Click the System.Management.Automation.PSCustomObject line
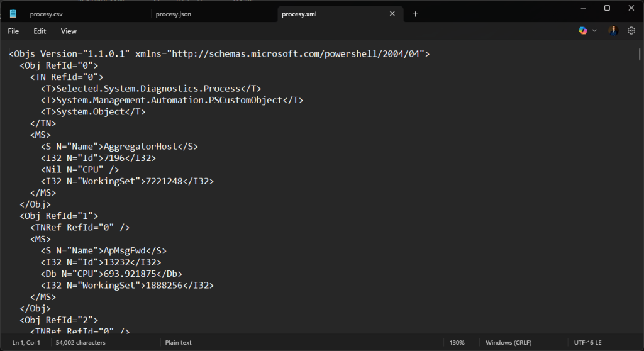Screen dimensions: 644x351 point(172,100)
